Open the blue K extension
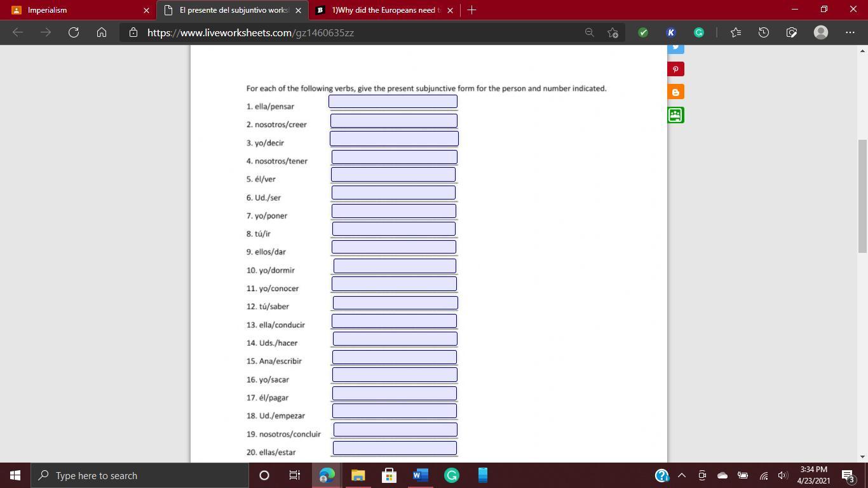868x488 pixels. coord(671,32)
